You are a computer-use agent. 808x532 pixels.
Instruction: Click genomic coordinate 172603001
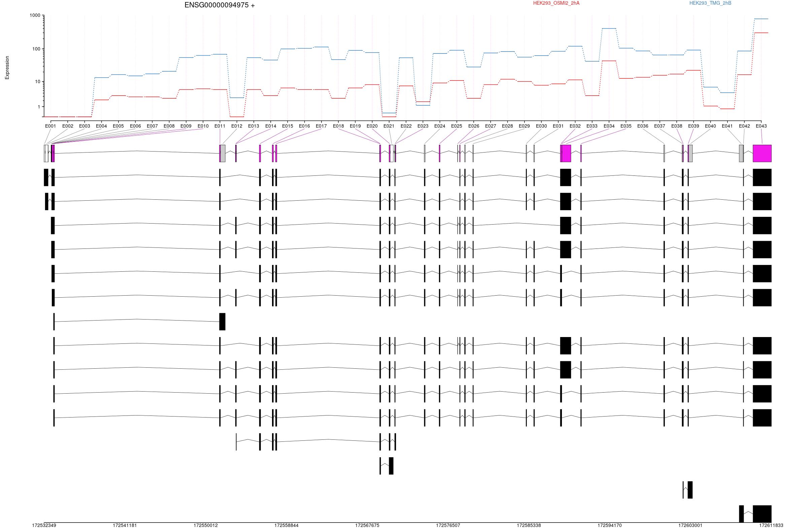(x=691, y=526)
